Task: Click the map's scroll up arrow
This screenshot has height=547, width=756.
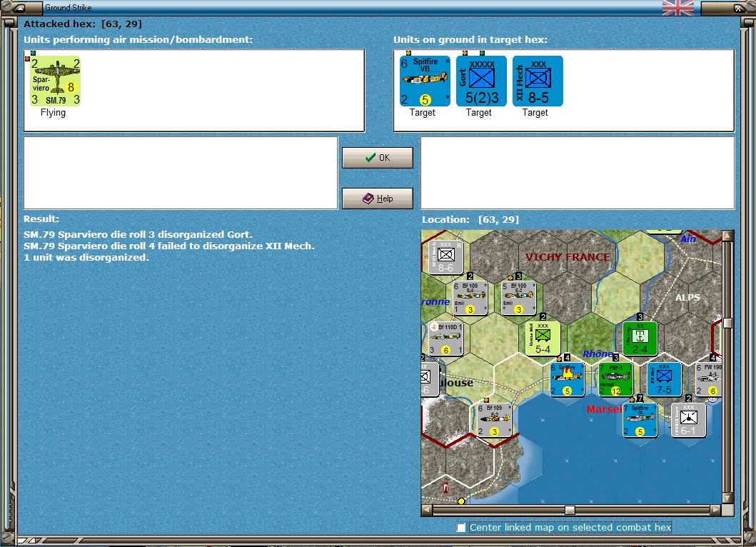Action: point(727,236)
